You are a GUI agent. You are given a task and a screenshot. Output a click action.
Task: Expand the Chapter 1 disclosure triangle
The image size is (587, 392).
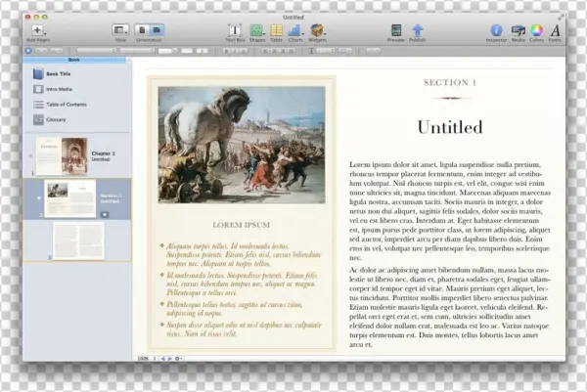point(30,156)
